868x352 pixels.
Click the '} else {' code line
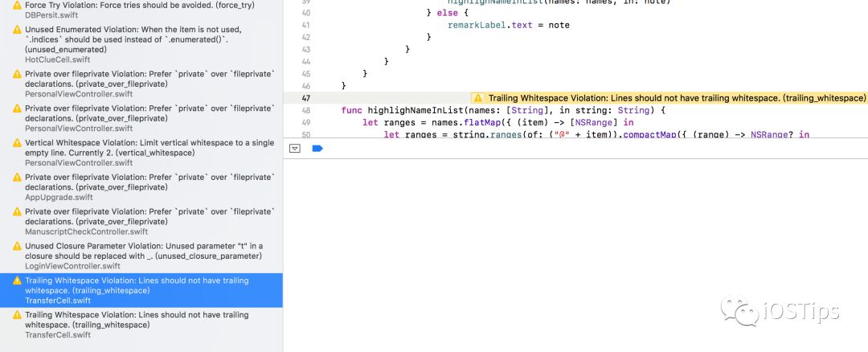tap(448, 13)
